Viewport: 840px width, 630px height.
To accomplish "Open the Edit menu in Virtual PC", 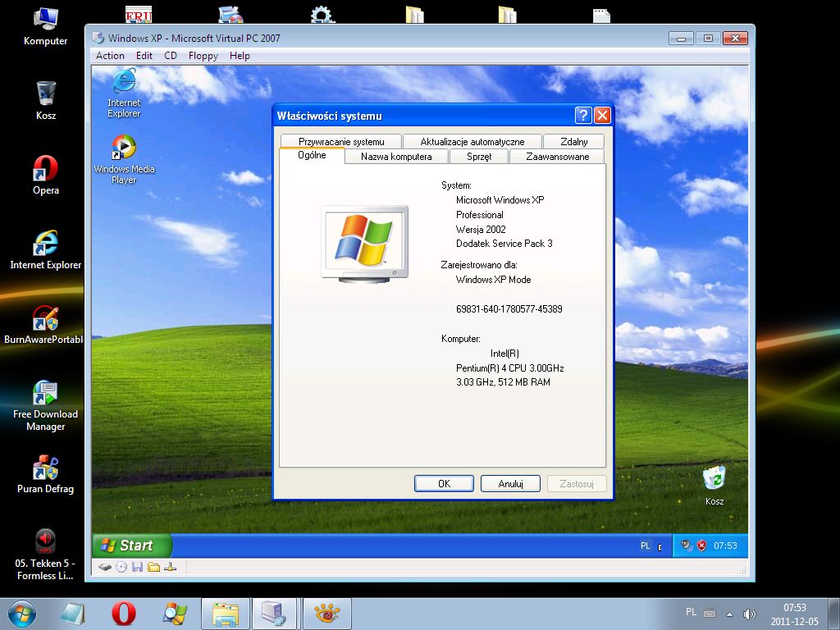I will click(x=144, y=56).
